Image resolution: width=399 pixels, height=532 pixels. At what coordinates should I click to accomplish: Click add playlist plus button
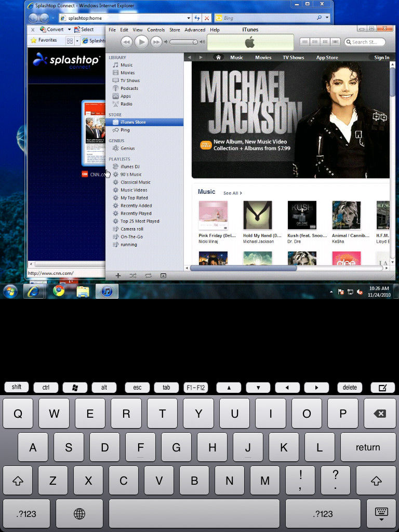118,276
